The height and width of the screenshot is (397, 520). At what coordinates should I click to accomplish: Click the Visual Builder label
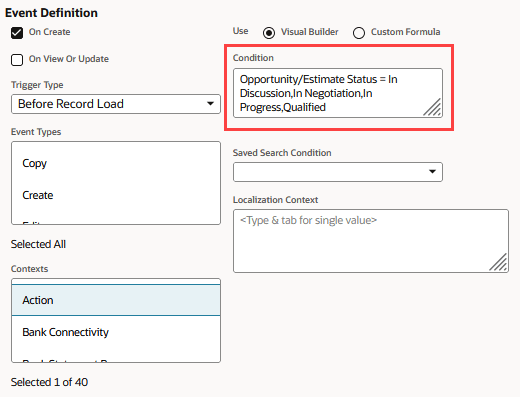tap(309, 32)
